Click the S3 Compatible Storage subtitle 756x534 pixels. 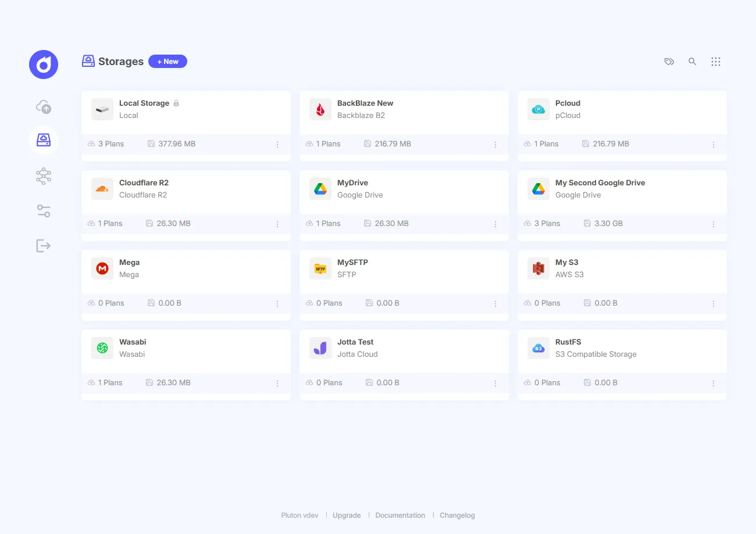tap(596, 354)
